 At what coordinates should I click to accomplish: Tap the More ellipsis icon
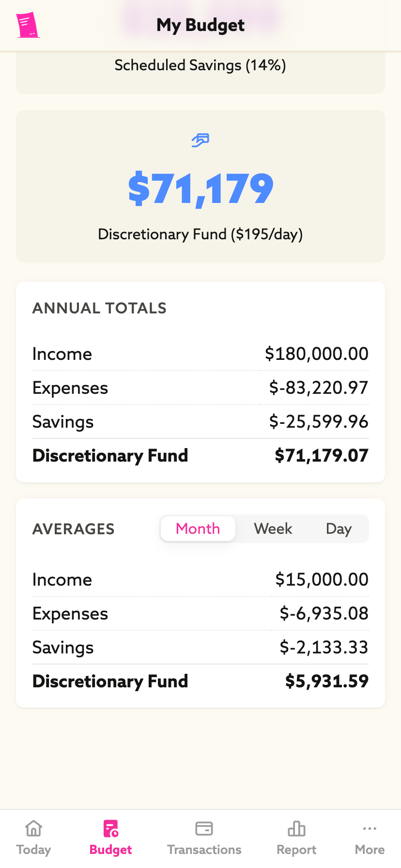pos(370,829)
